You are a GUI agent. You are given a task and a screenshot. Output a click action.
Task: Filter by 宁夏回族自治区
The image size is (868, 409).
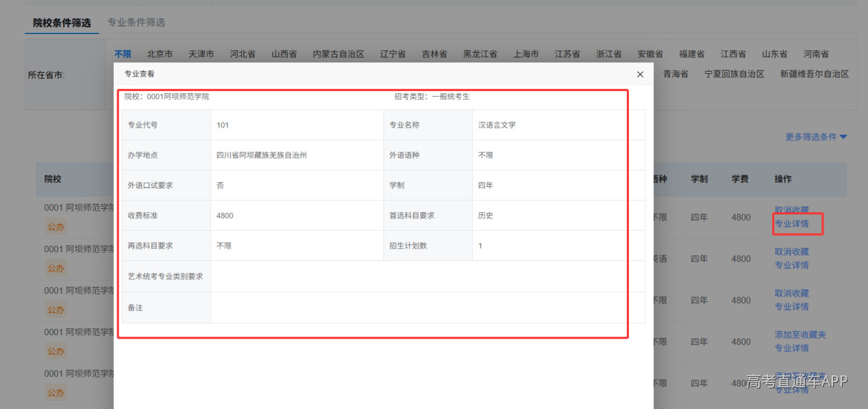(734, 74)
